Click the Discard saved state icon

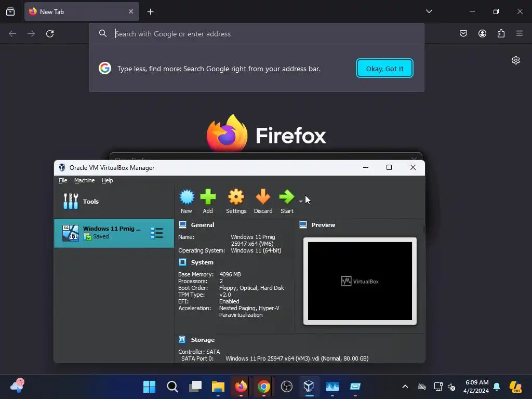263,202
